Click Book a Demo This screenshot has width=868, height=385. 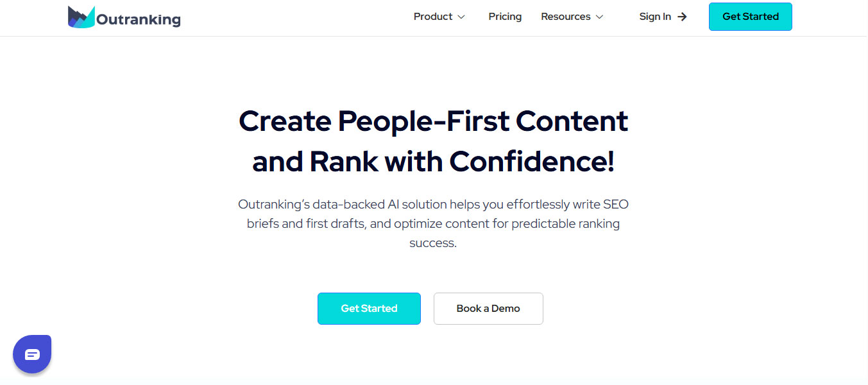[488, 309]
